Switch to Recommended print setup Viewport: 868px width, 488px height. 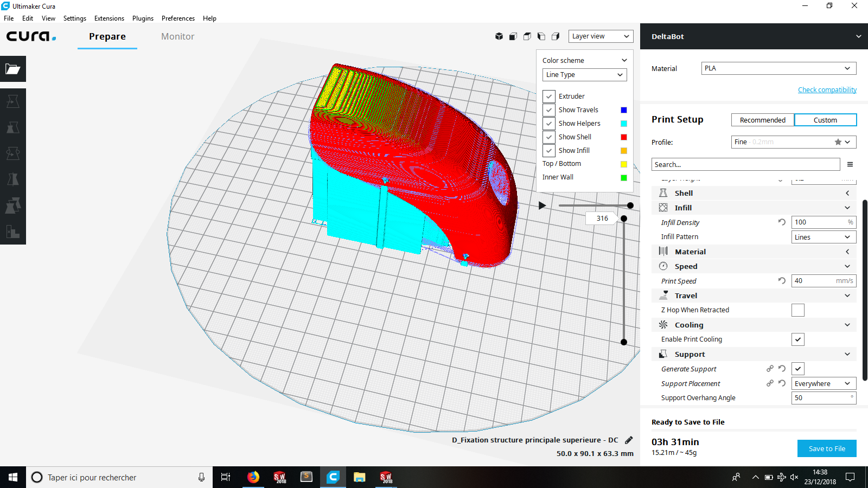(763, 120)
